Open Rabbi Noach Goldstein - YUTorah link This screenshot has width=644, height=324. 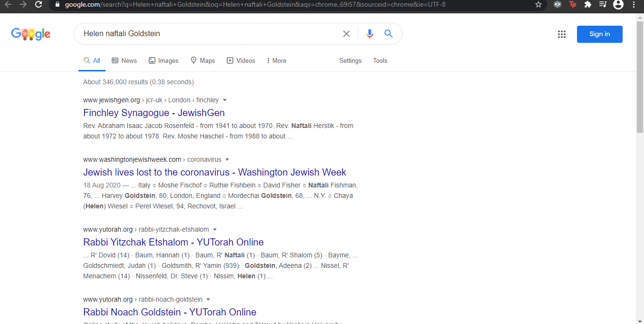(170, 312)
